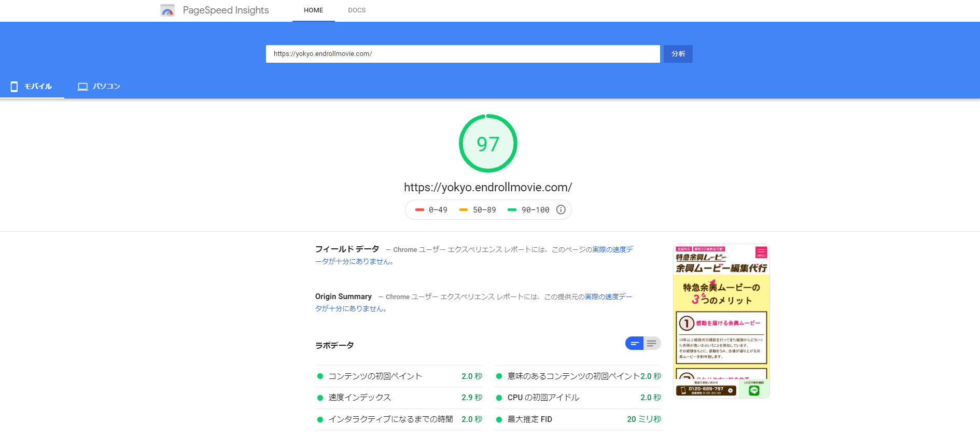Click the コンテンツの初回ペイント metric

(x=399, y=376)
